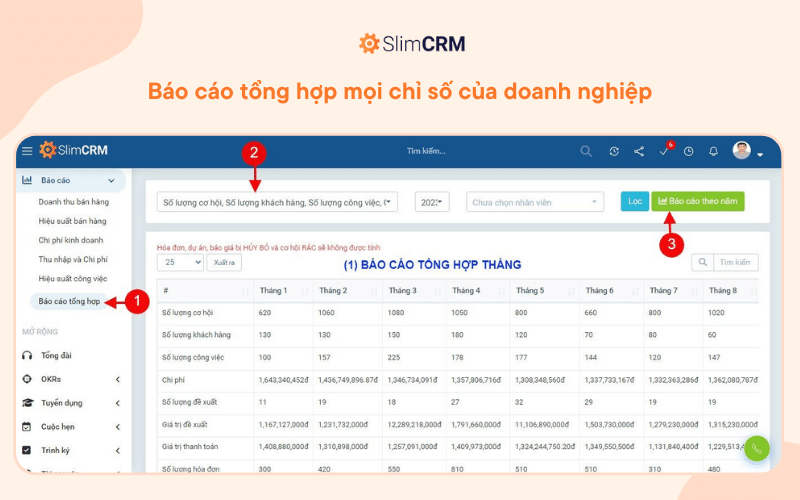Open Hiệu suất bán hàng report
Screen dimensions: 800x500
click(x=72, y=221)
